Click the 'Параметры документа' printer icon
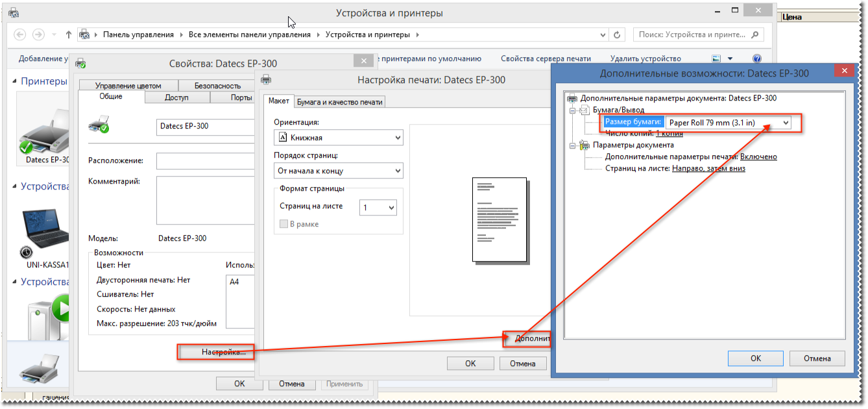The height and width of the screenshot is (409, 868). [584, 145]
